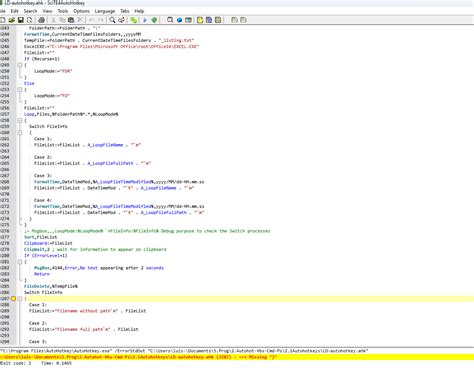Click the first yellow sheet toolbar icon
Screen dimensions: 474x385
click(x=200, y=20)
